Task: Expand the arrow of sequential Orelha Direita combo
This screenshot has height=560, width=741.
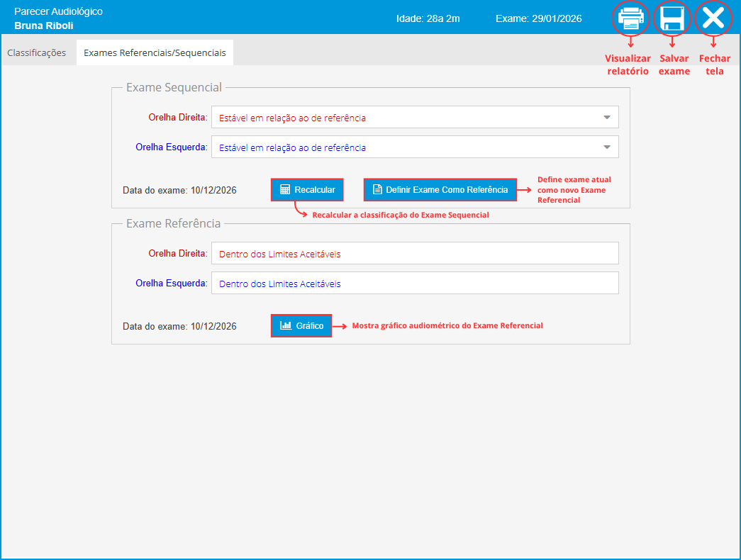Action: (607, 118)
